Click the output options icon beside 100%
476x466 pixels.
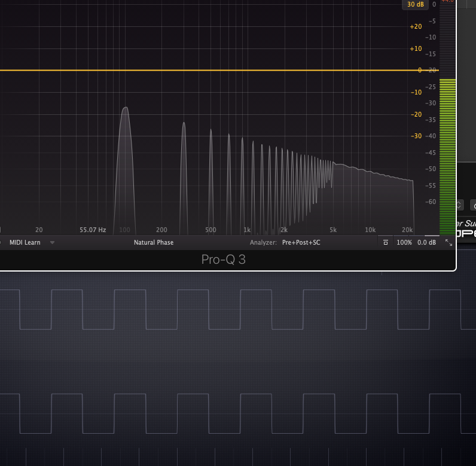coord(386,242)
